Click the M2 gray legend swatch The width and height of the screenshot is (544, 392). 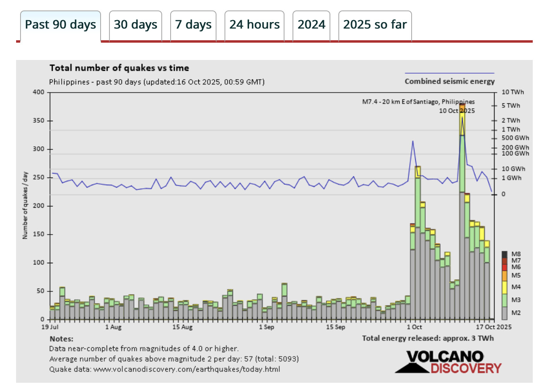click(505, 313)
